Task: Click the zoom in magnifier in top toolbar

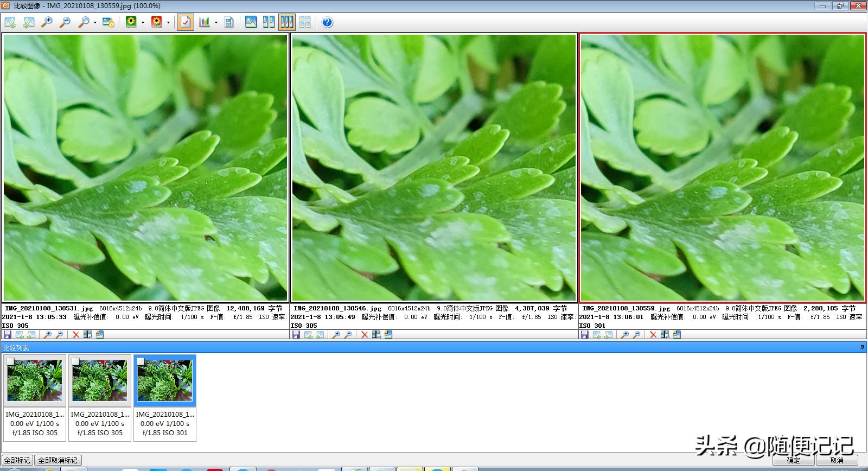Action: click(47, 22)
